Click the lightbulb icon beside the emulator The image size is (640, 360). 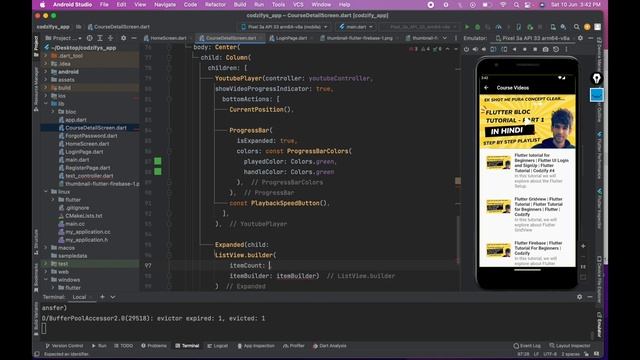(x=597, y=78)
